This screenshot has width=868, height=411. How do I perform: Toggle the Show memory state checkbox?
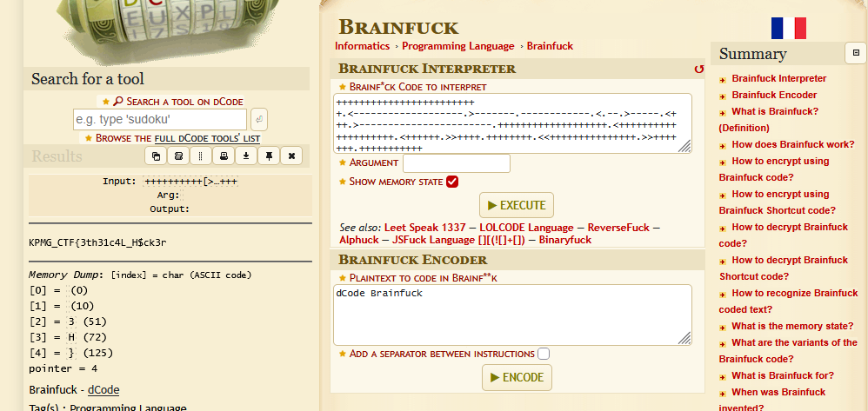pos(452,182)
